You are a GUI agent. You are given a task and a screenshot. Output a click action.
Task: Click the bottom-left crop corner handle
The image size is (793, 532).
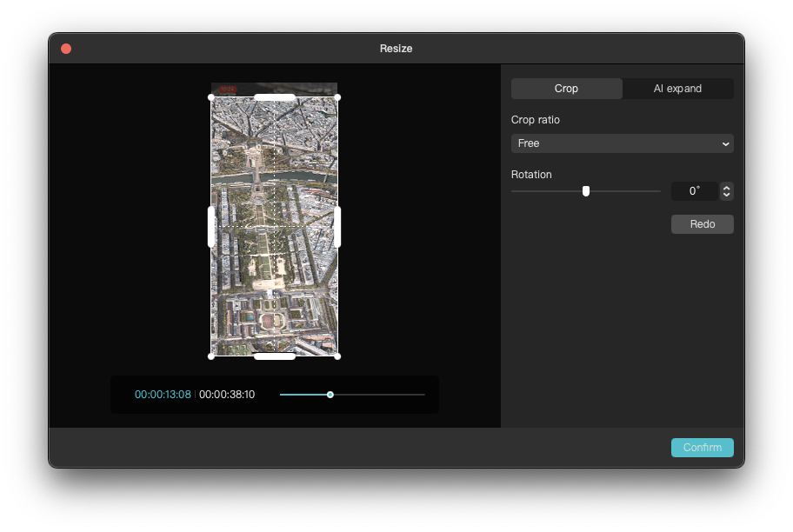point(211,356)
